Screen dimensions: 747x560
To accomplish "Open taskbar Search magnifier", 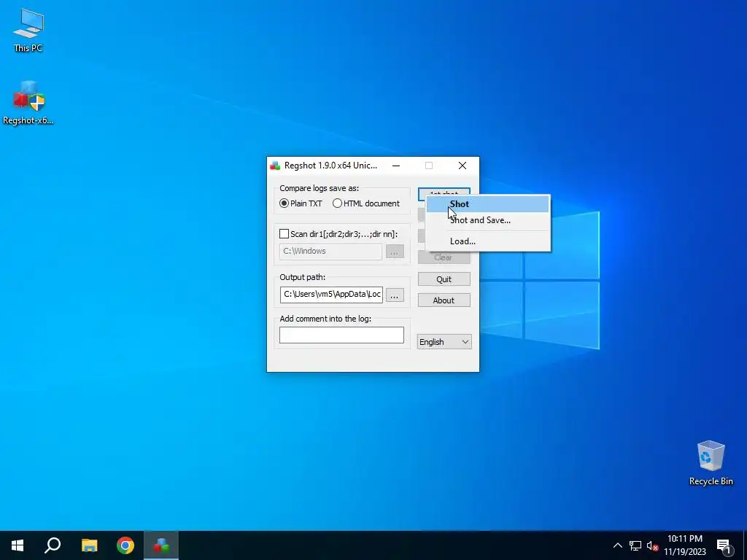I will click(x=53, y=545).
